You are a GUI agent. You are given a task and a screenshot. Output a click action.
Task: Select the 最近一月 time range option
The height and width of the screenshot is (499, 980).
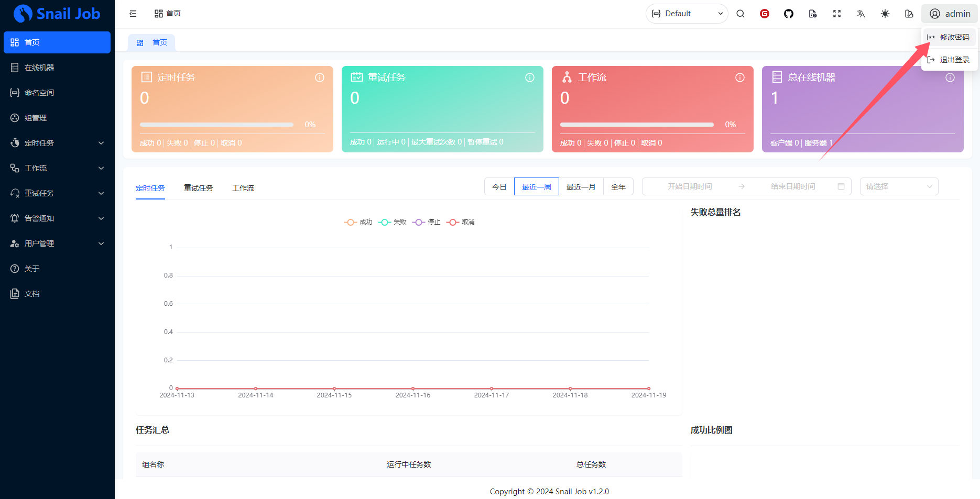[581, 187]
